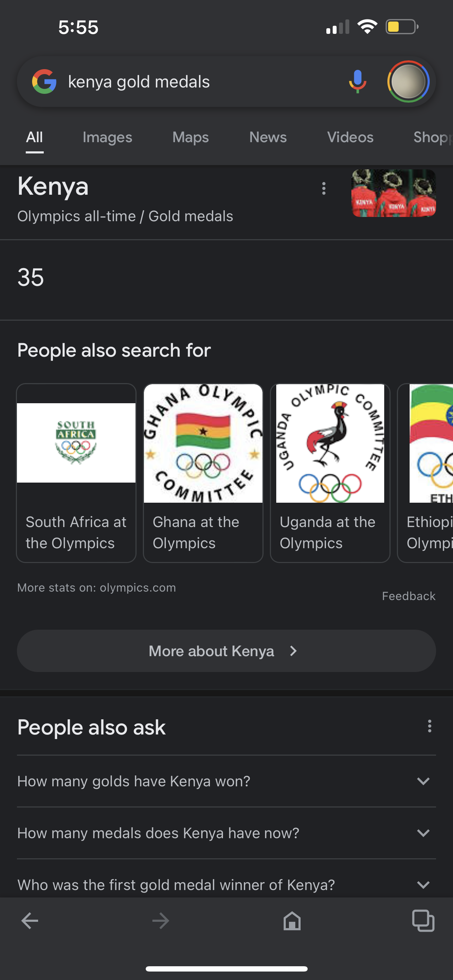This screenshot has height=980, width=453.
Task: Open Uganda at the Olympics card
Action: 330,473
